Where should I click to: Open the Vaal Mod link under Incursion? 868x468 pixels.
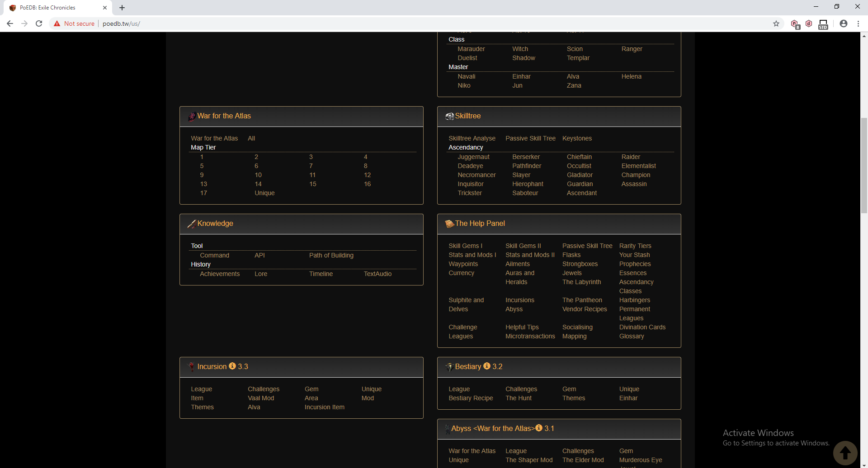pyautogui.click(x=261, y=398)
